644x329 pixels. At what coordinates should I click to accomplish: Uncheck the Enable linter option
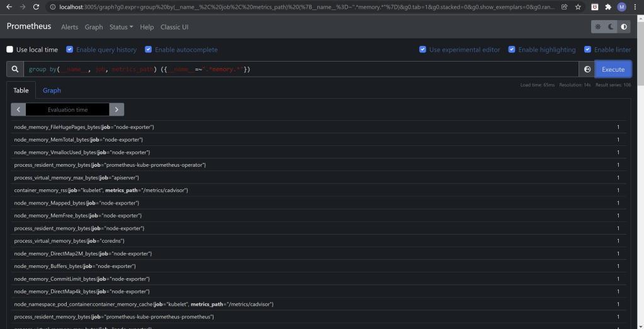pos(587,50)
